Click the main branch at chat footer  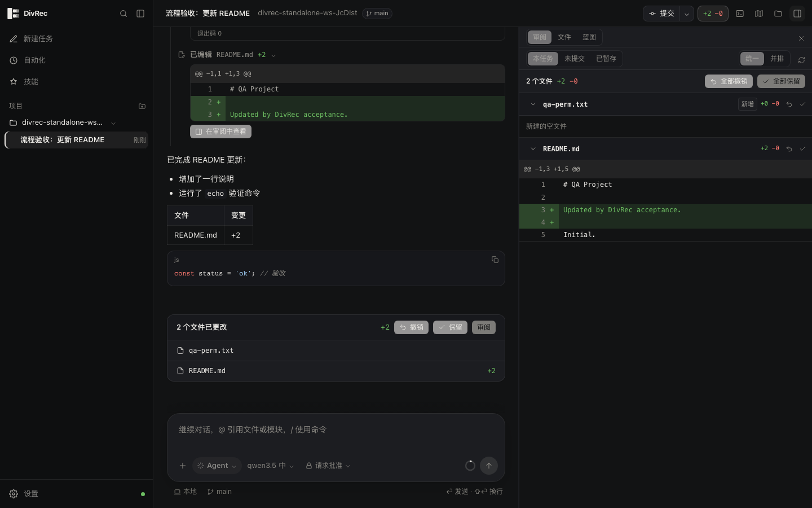point(219,492)
